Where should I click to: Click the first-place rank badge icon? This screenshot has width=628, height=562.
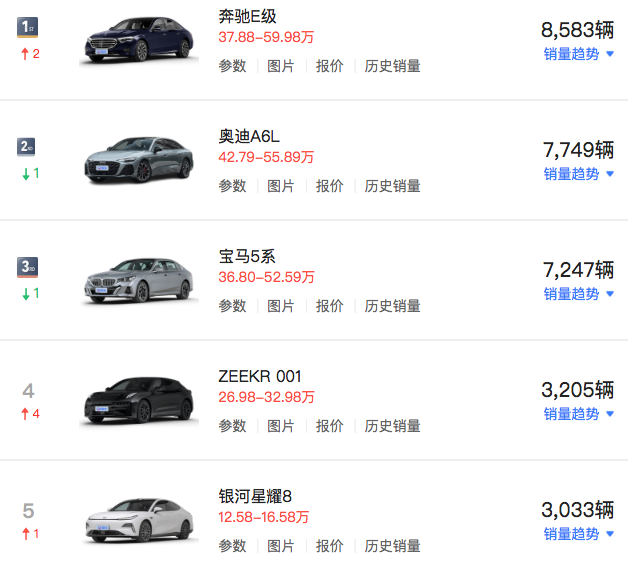point(28,27)
